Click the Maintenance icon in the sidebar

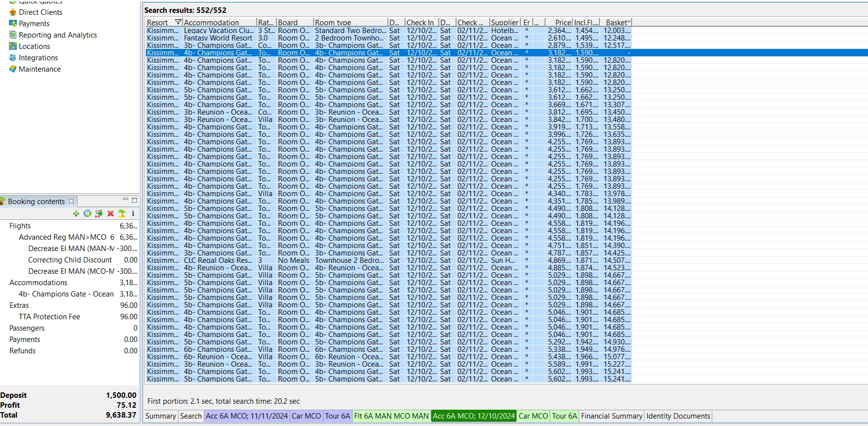[x=13, y=69]
